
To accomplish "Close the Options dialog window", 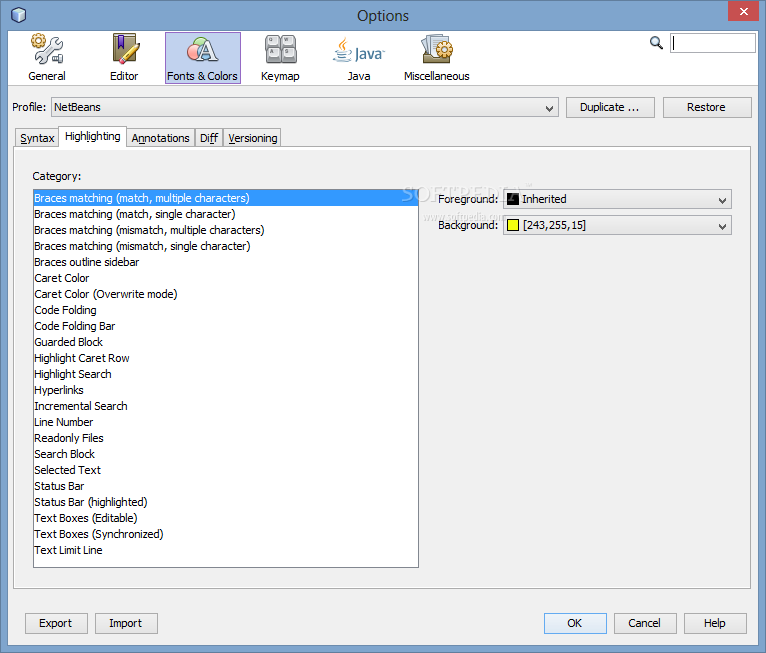I will [x=744, y=11].
